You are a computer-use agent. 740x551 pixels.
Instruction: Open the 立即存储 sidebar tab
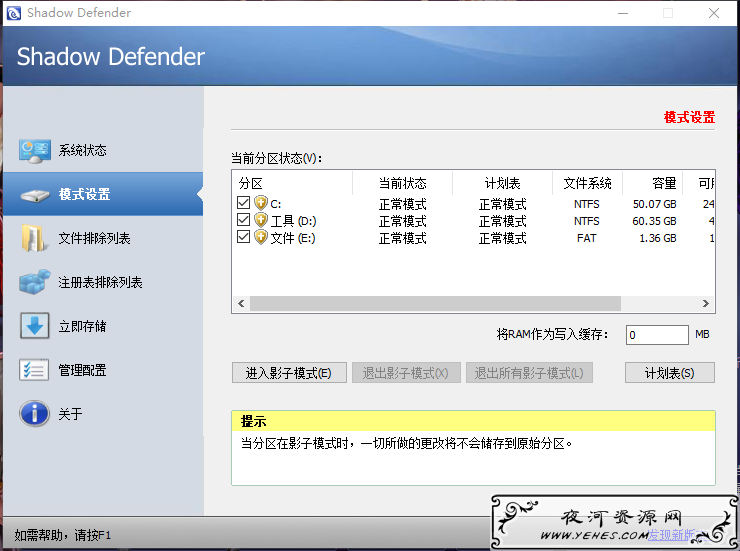coord(103,326)
